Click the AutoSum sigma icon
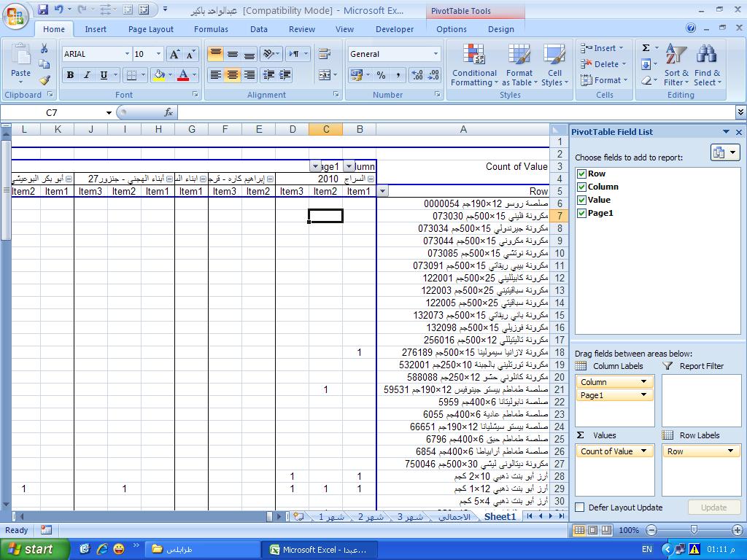Image resolution: width=747 pixels, height=560 pixels. pos(646,47)
